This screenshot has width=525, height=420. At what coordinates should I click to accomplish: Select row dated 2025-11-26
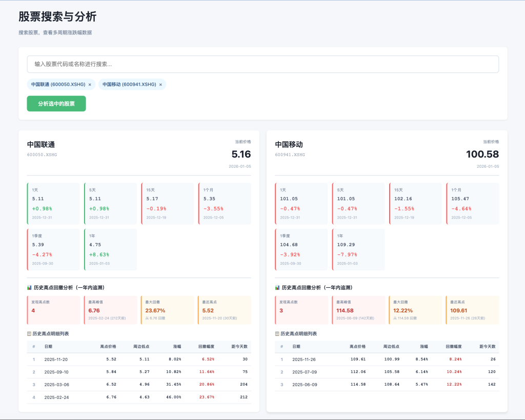click(x=387, y=359)
